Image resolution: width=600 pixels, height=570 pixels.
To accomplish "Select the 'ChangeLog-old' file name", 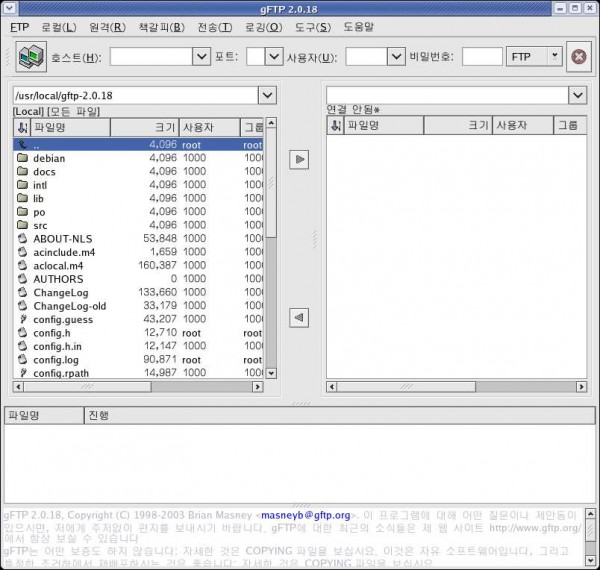I will [x=70, y=306].
